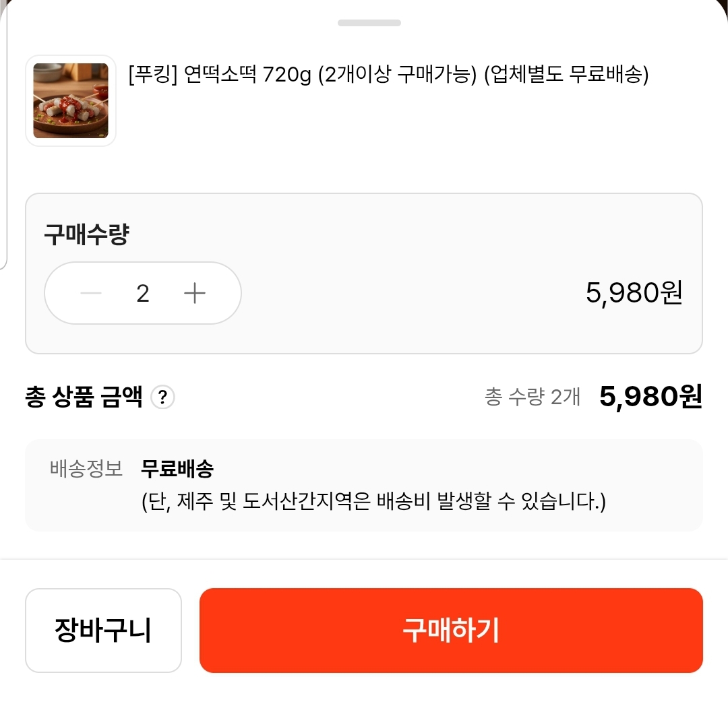This screenshot has height=708, width=728.
Task: Click 720g in the product title
Action: click(286, 74)
